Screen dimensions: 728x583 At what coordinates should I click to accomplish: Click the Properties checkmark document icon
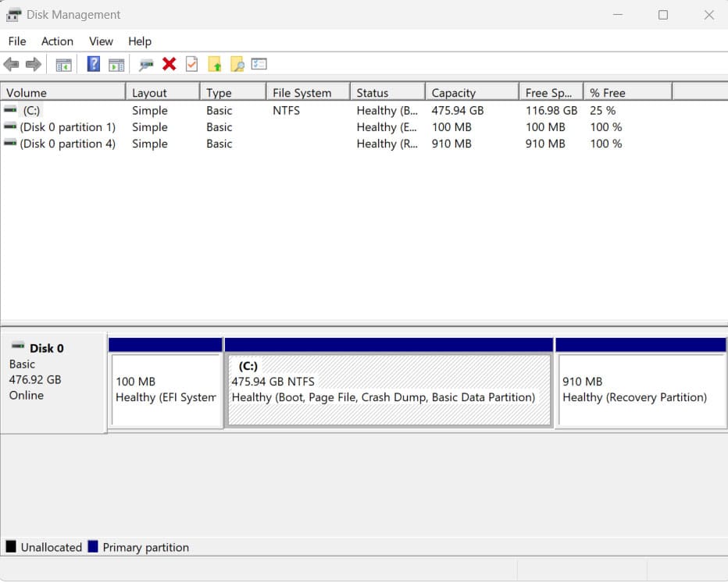coord(191,64)
